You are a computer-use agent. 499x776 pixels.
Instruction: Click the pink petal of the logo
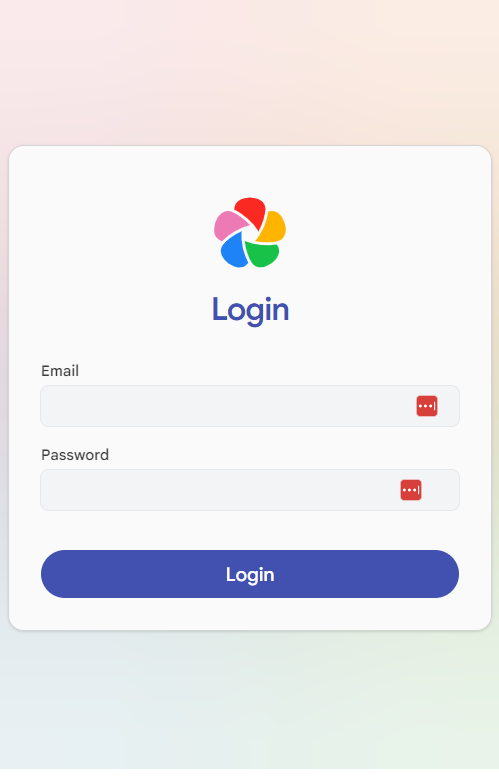point(229,225)
